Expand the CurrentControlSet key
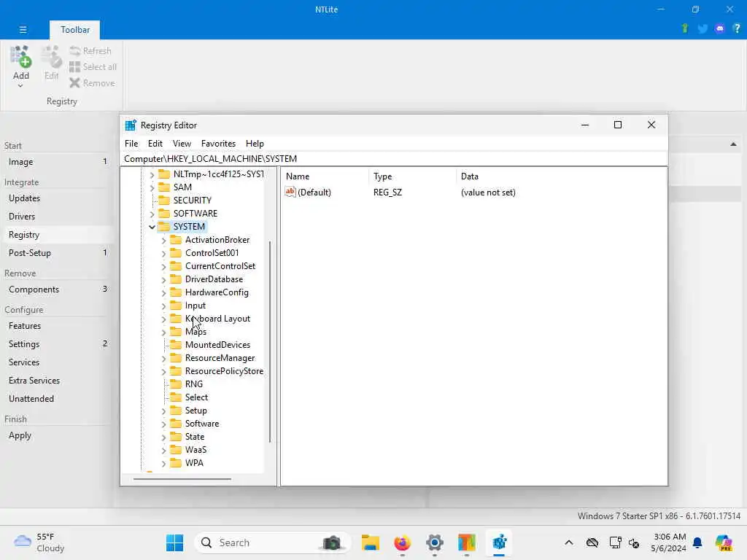Viewport: 747px width, 560px height. point(164,267)
